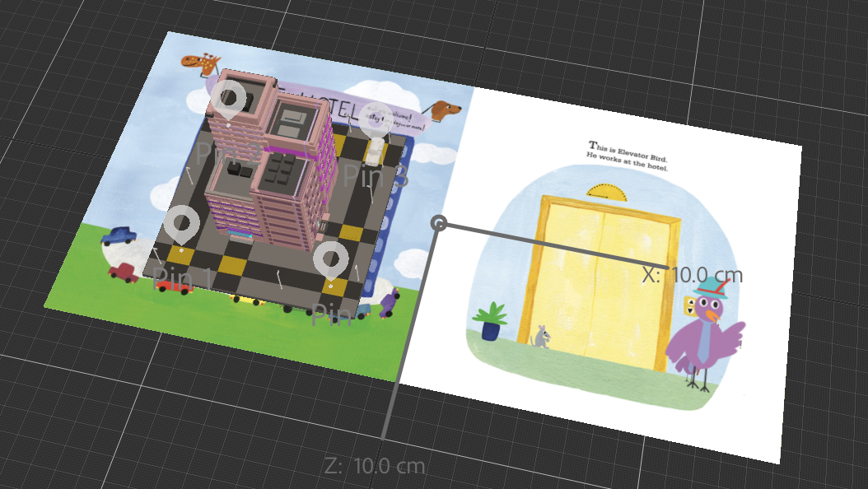Select the Pin 2 marker icon
This screenshot has width=868, height=489.
point(229,101)
